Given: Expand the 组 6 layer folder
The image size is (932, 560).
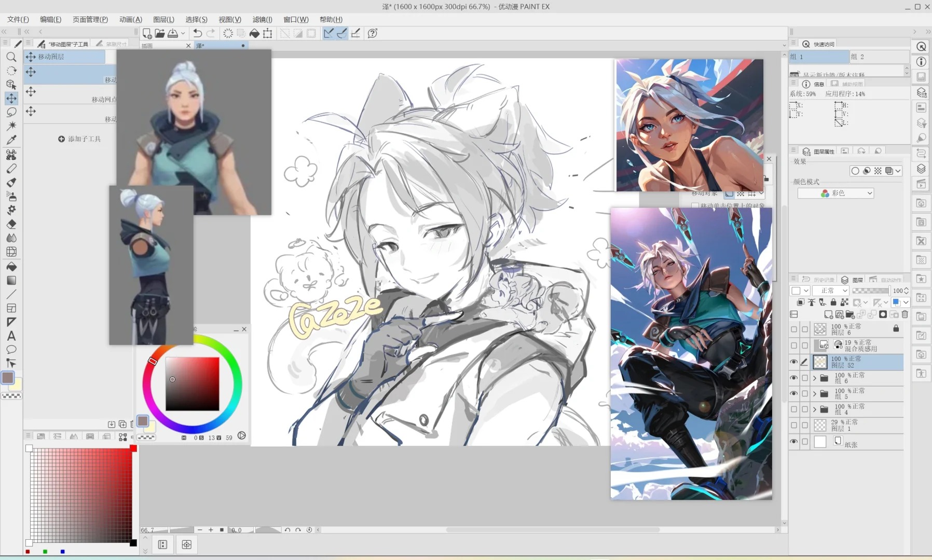Looking at the screenshot, I should click(x=815, y=378).
